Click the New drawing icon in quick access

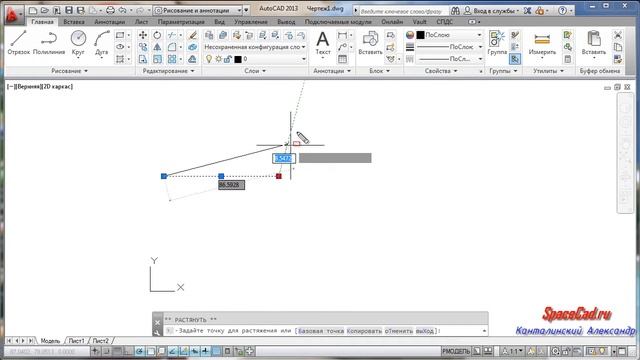click(x=33, y=10)
